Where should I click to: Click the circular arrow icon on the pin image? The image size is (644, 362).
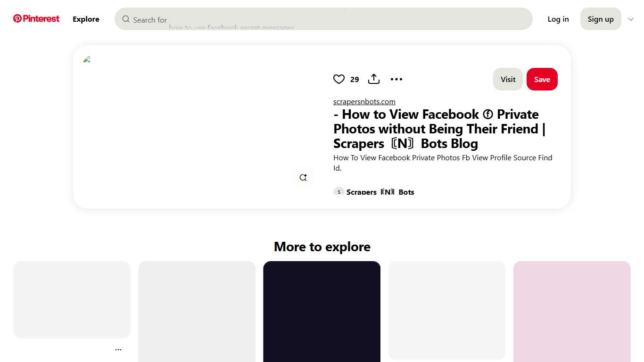(x=303, y=177)
